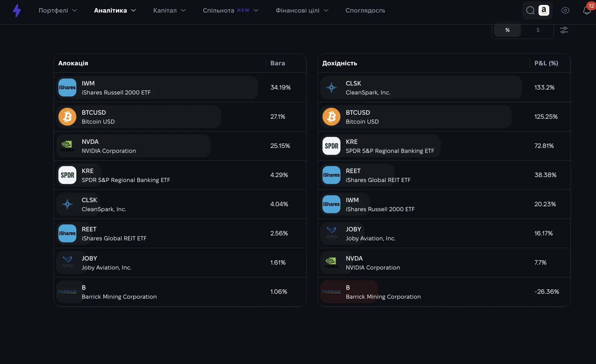Open NVDA ticker in Алокація list
This screenshot has height=364, width=596.
(90, 142)
